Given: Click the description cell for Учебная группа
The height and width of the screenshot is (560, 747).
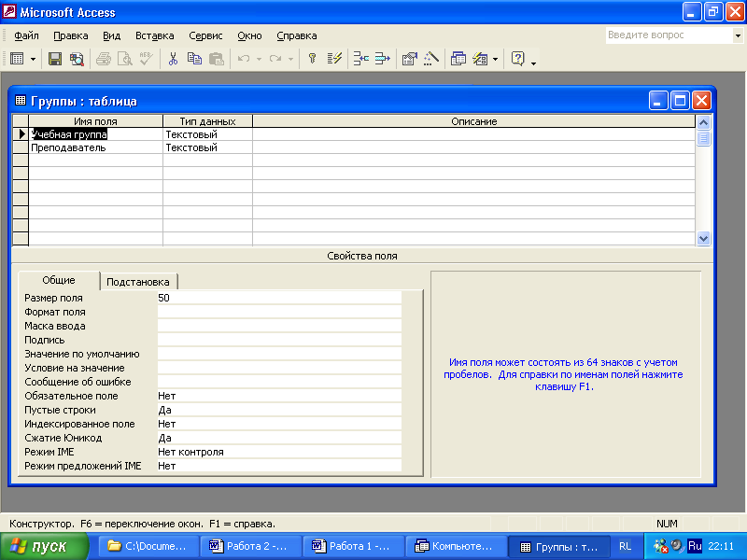Looking at the screenshot, I should tap(474, 134).
